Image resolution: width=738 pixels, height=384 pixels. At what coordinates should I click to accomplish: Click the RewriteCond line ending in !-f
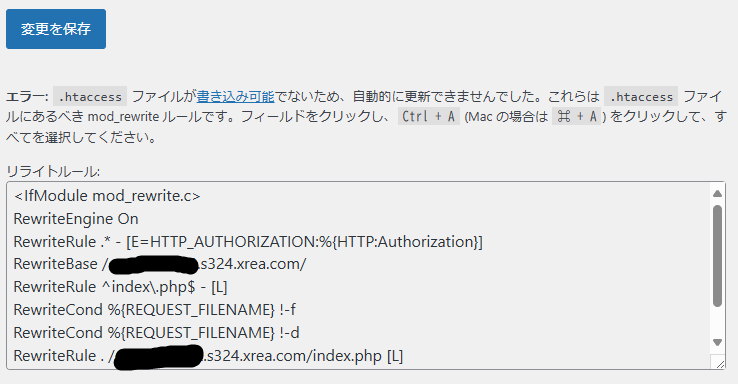154,310
